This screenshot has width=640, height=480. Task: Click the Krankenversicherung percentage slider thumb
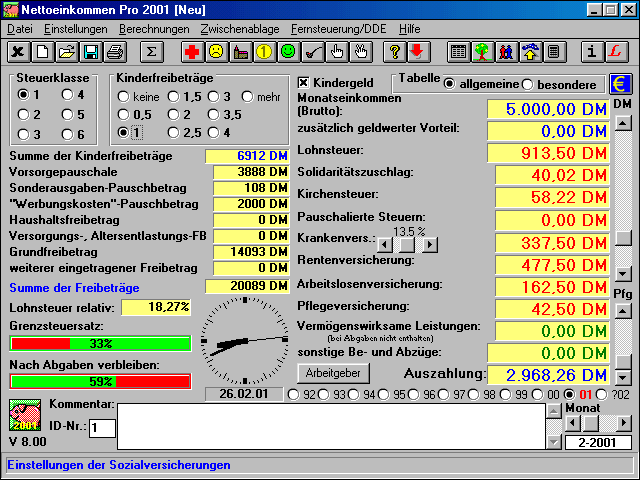407,245
